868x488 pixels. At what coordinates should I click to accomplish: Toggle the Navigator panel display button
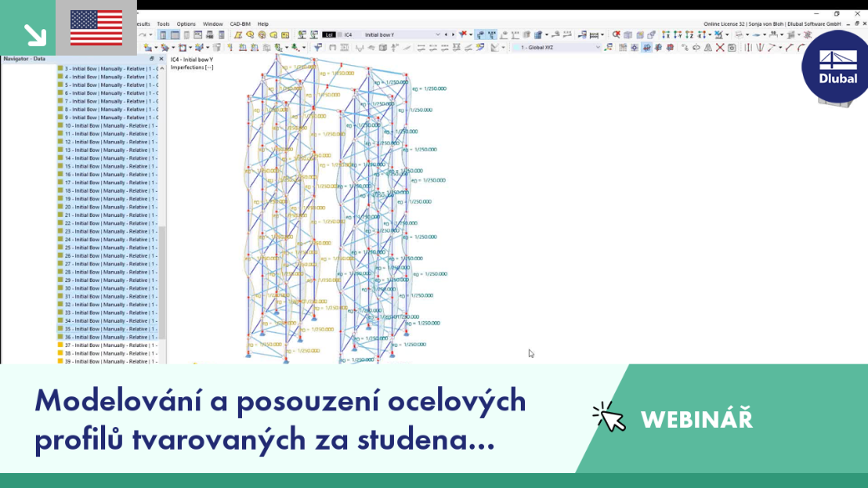click(x=163, y=34)
